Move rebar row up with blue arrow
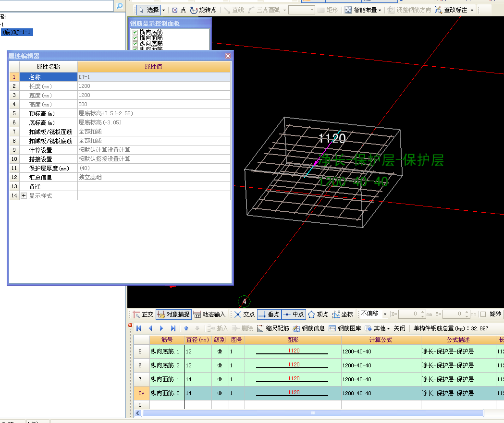 [186, 328]
